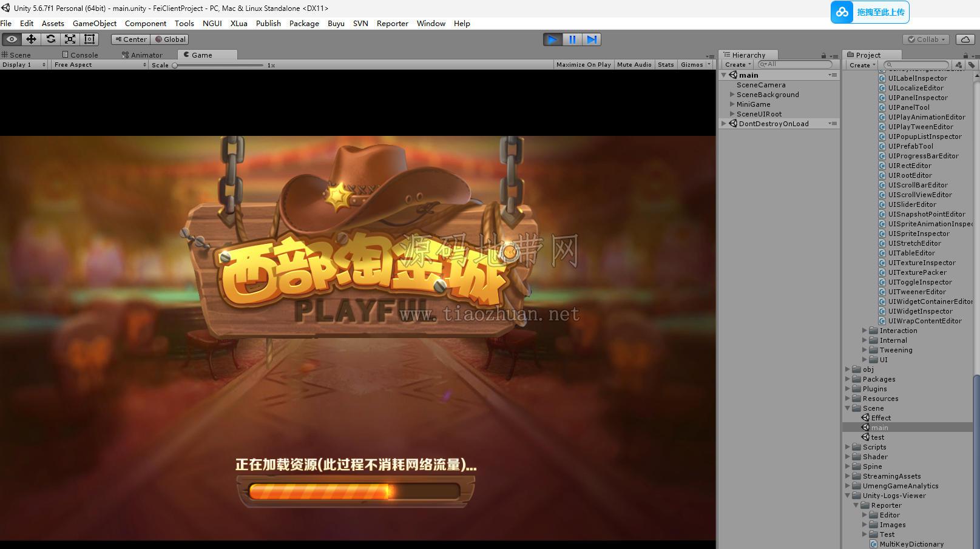The image size is (980, 549).
Task: Select the Rect transform tool
Action: pyautogui.click(x=89, y=39)
